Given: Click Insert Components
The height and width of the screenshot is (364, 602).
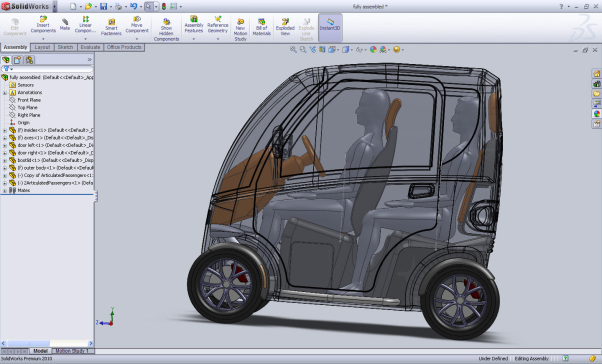Looking at the screenshot, I should [43, 25].
